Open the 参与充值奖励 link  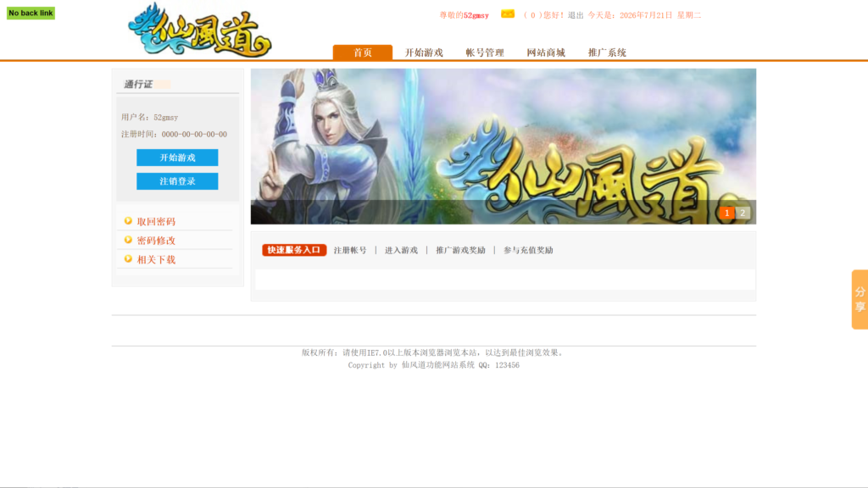click(528, 250)
